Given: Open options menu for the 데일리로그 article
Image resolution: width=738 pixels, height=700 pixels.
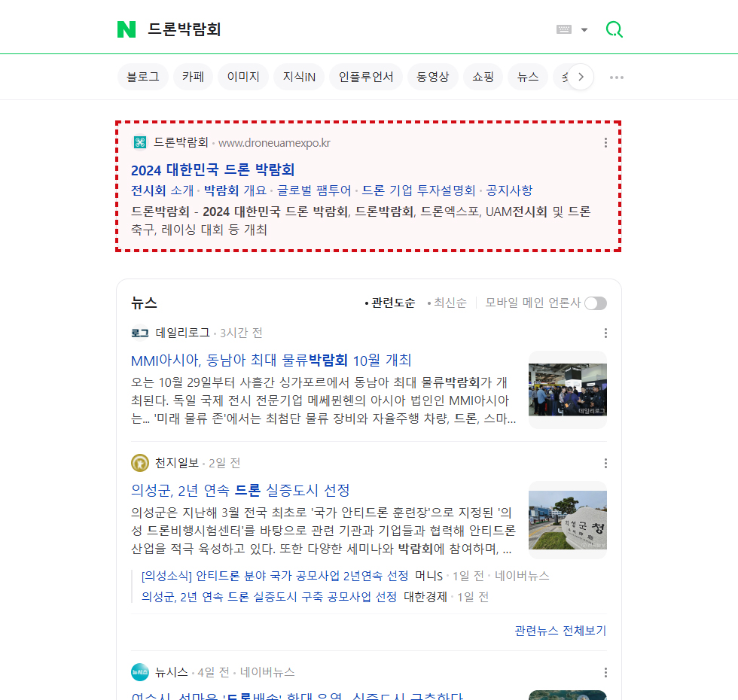Looking at the screenshot, I should (605, 333).
